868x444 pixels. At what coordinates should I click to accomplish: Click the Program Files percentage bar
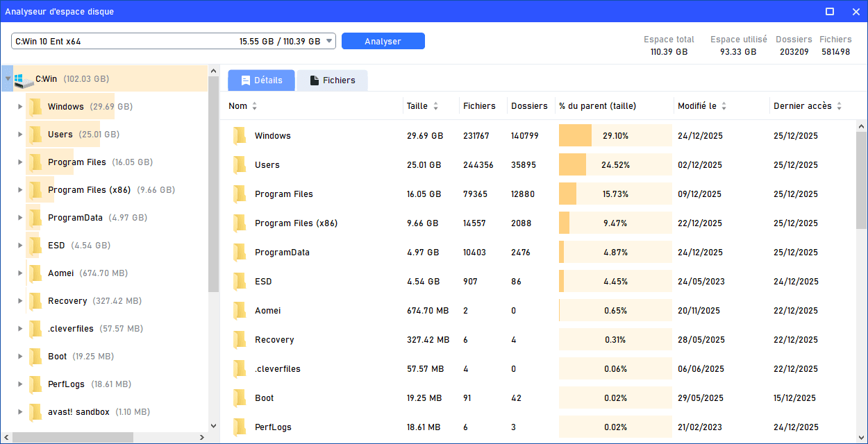(615, 194)
